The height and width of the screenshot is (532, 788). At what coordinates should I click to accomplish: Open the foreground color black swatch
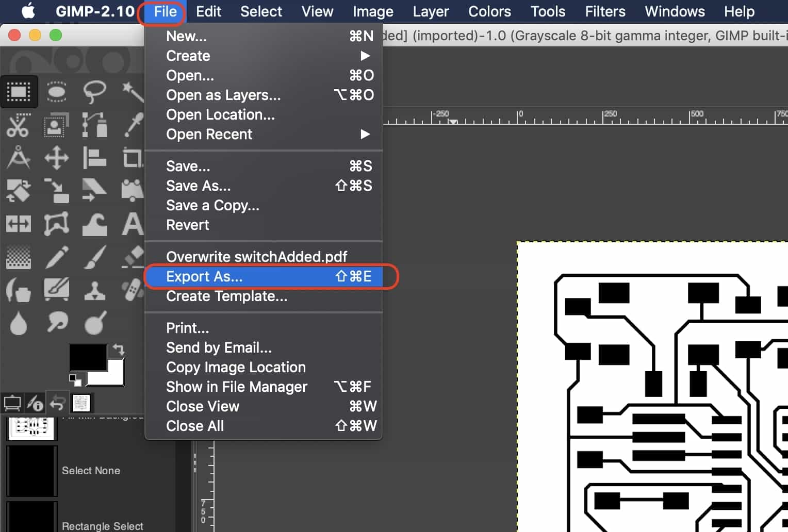pyautogui.click(x=88, y=357)
